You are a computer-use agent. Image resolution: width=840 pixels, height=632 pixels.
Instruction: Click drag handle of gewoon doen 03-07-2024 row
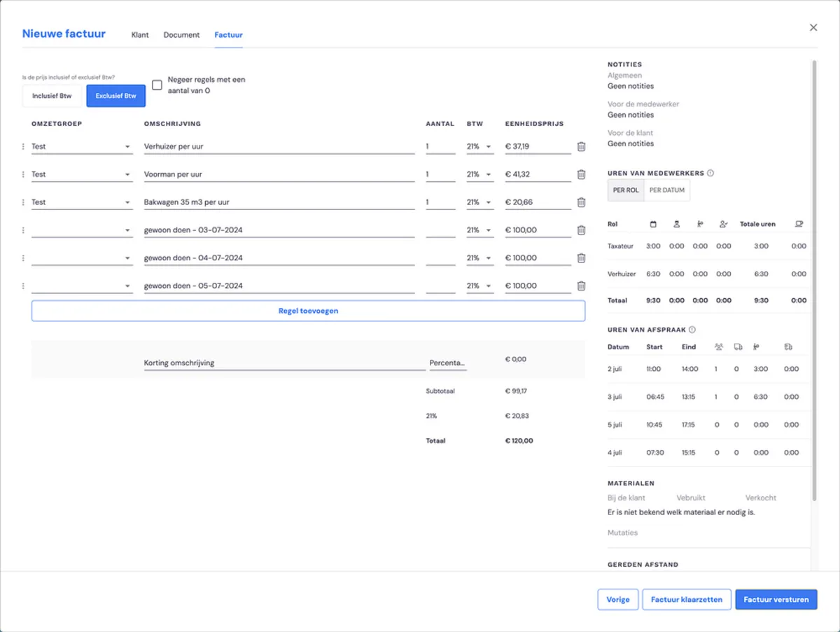click(x=23, y=230)
